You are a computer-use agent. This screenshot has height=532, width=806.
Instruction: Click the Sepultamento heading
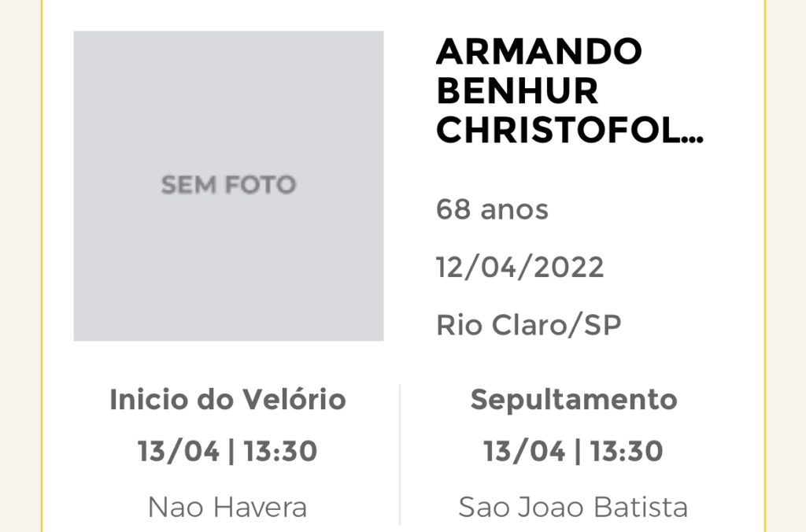574,399
